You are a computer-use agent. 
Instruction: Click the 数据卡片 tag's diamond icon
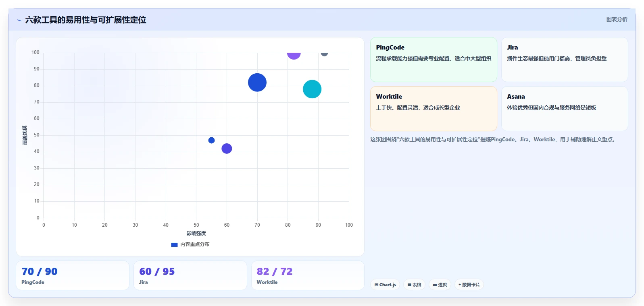[460, 285]
